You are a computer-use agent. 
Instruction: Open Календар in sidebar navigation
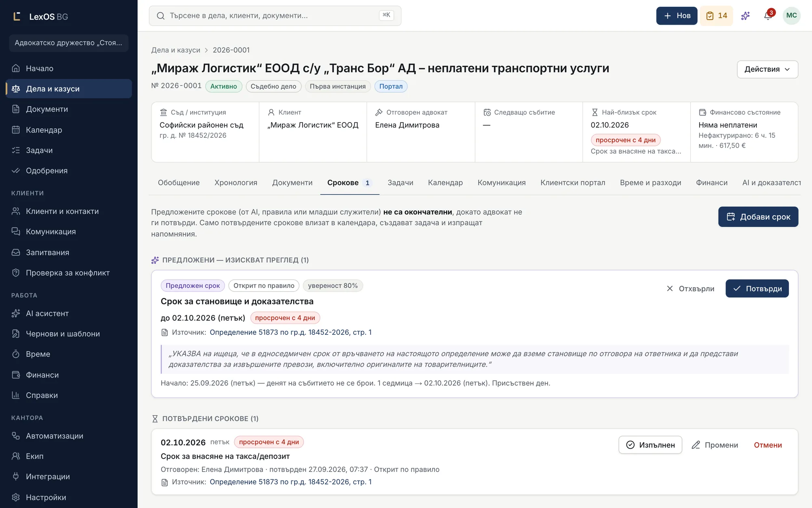click(x=69, y=130)
